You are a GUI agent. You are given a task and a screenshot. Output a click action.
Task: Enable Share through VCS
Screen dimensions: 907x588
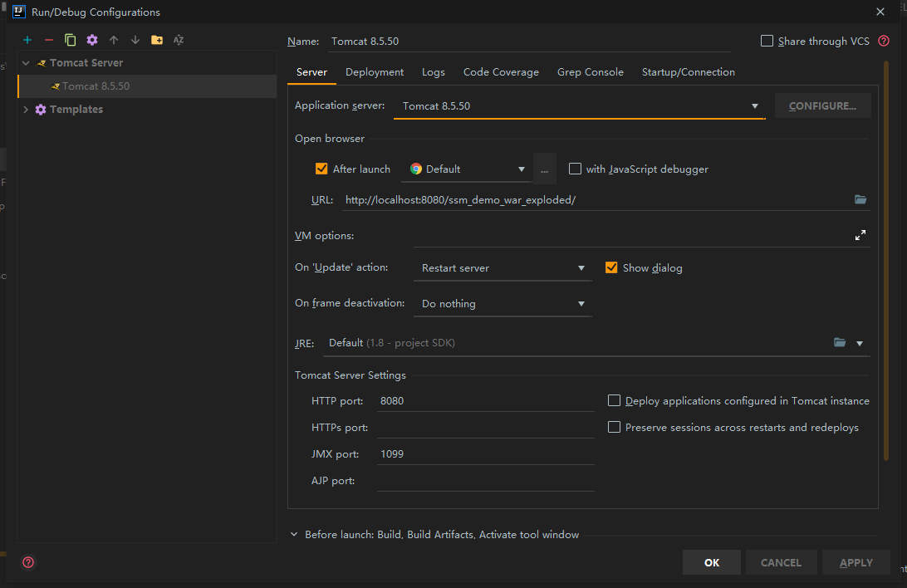766,41
